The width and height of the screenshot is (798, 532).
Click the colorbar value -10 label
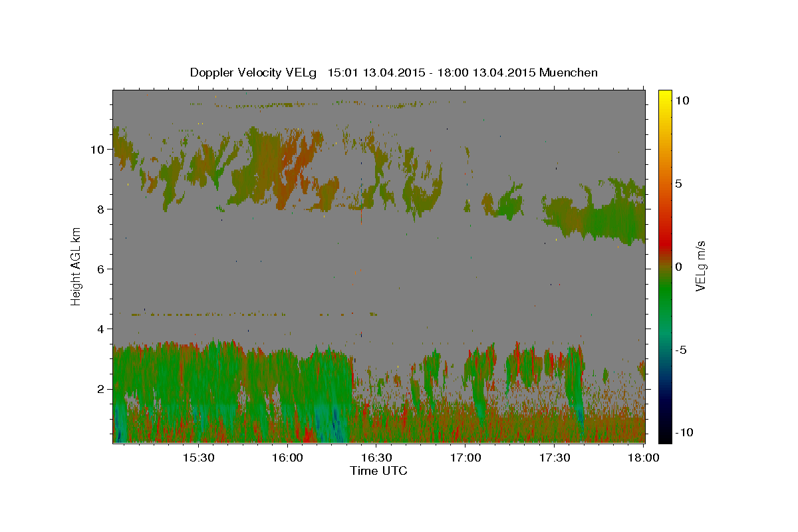(x=684, y=433)
